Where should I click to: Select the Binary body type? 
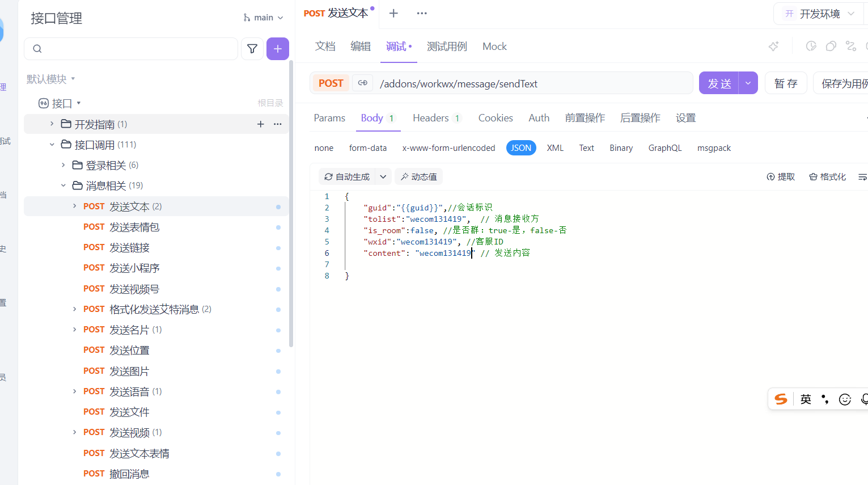click(x=621, y=148)
